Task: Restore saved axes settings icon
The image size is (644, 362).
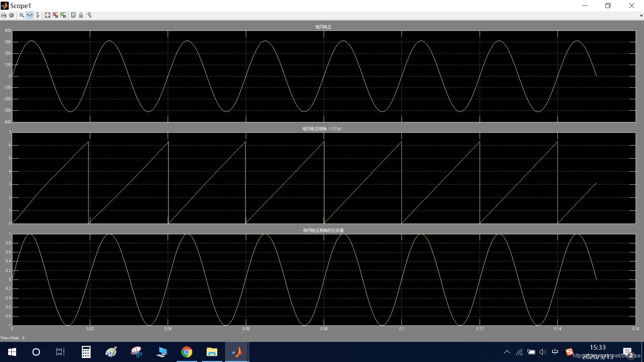Action: coord(63,15)
